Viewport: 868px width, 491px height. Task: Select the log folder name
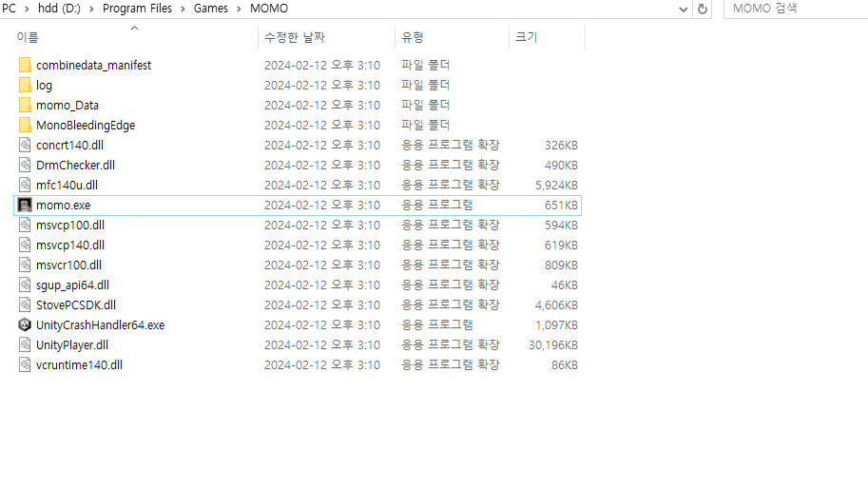coord(45,86)
